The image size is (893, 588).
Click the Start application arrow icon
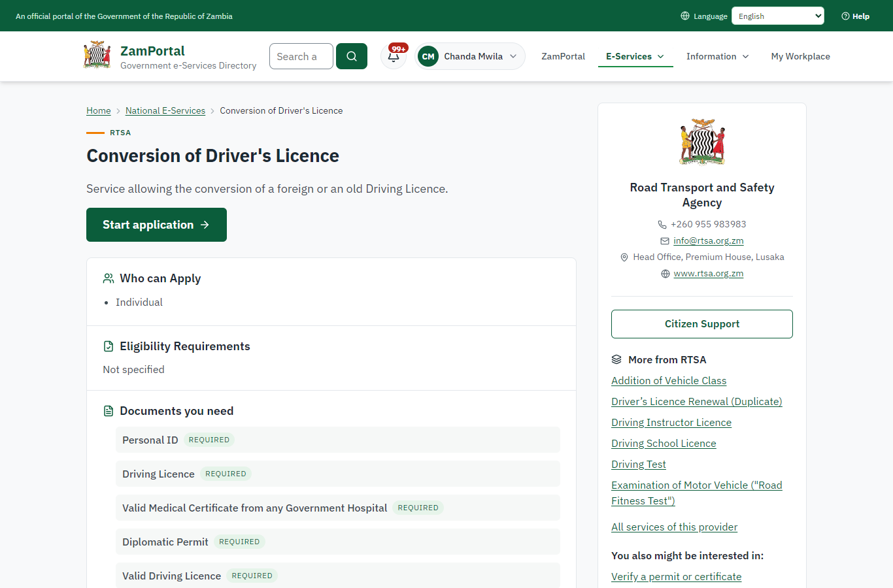click(205, 225)
